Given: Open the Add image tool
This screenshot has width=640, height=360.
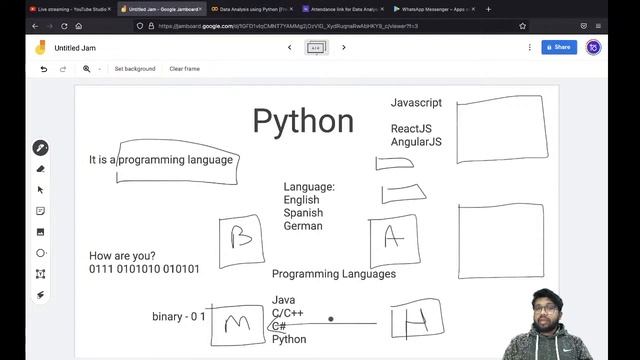Looking at the screenshot, I should (x=40, y=232).
